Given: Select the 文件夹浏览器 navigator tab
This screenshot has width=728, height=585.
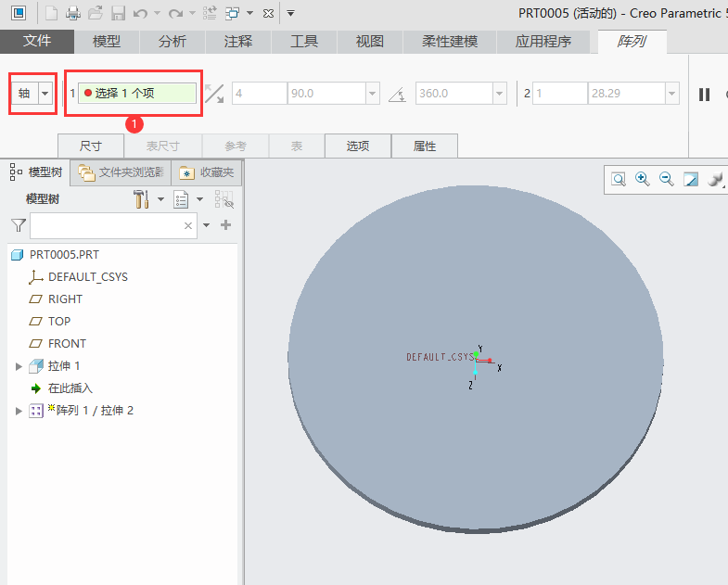Looking at the screenshot, I should point(121,172).
